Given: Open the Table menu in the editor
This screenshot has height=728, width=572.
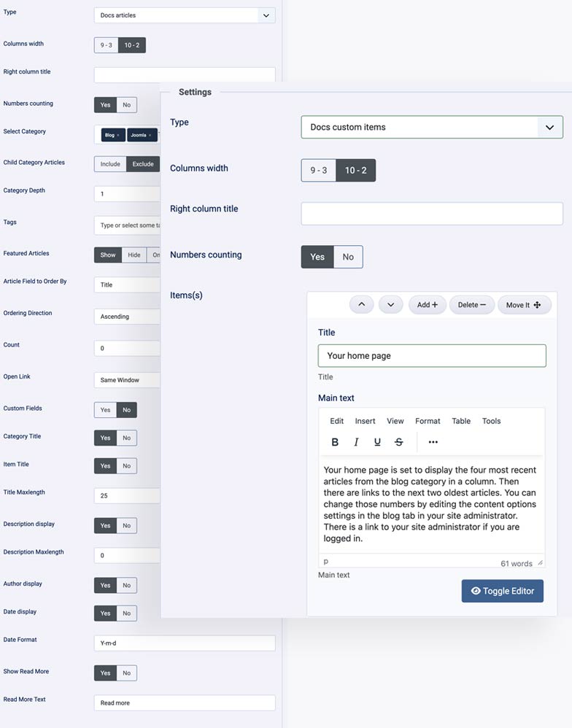Looking at the screenshot, I should pos(460,421).
